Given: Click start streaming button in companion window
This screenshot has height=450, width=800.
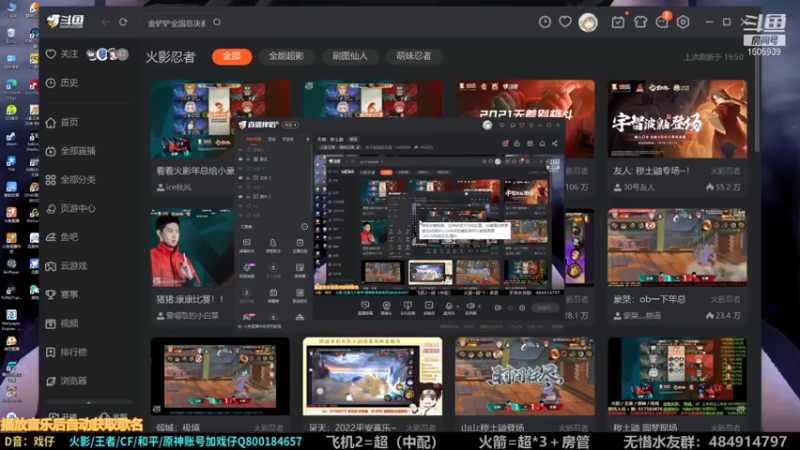Looking at the screenshot, I should point(545,308).
